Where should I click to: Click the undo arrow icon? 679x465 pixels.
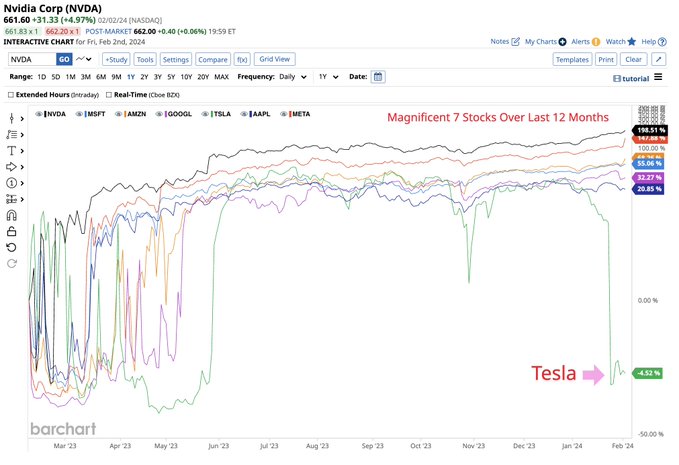pos(13,247)
